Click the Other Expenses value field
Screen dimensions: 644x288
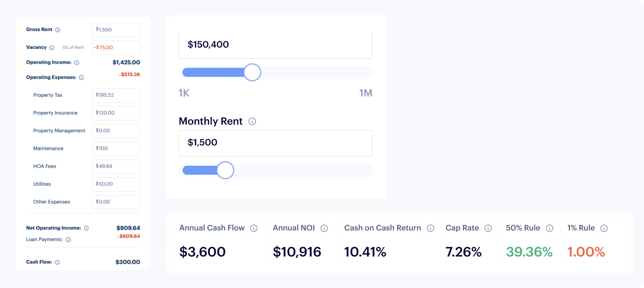pos(116,202)
